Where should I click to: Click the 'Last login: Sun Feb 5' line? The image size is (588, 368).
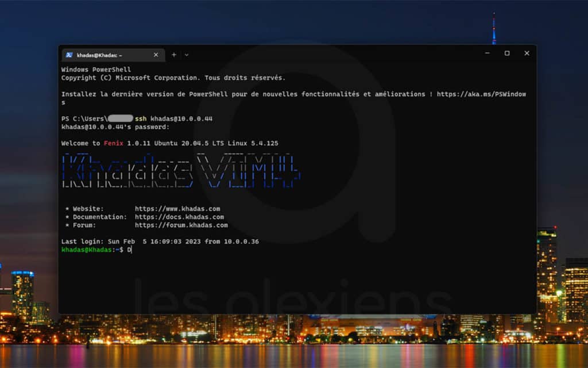click(160, 241)
